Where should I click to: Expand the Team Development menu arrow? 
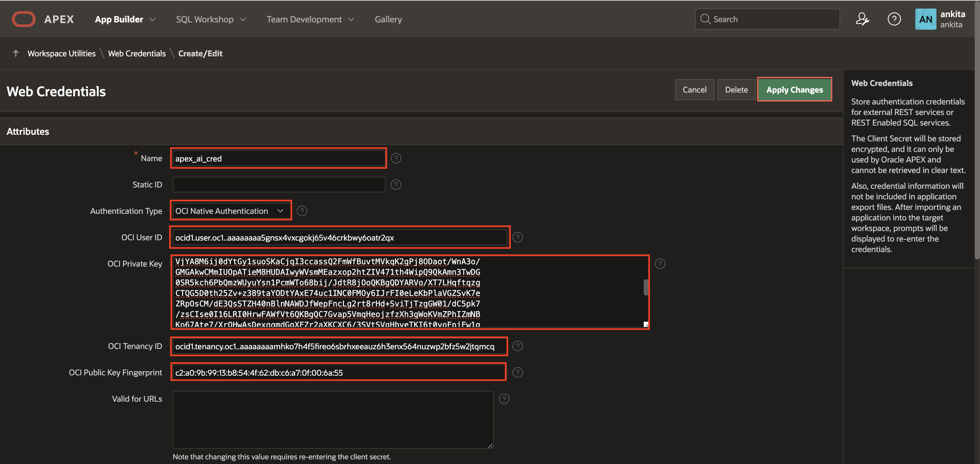pos(351,19)
